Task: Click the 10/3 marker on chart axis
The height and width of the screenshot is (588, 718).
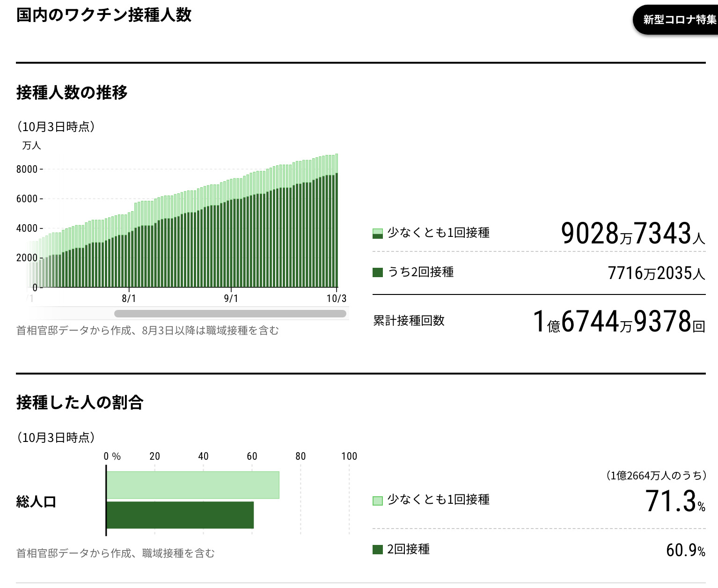Action: point(336,298)
